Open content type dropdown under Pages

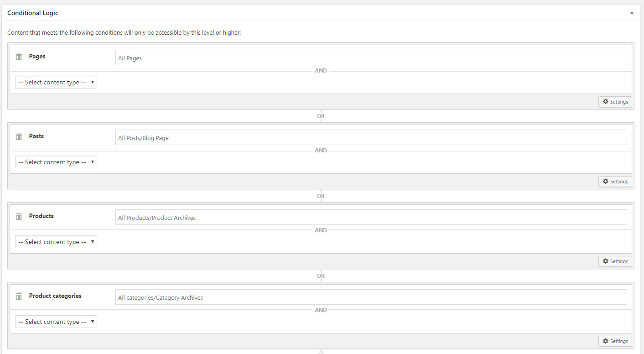coord(56,82)
